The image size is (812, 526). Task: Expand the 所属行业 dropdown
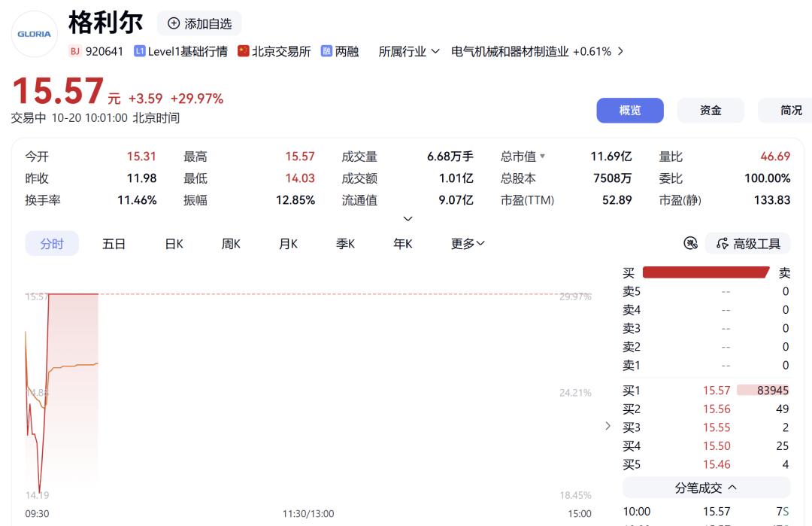pos(409,51)
